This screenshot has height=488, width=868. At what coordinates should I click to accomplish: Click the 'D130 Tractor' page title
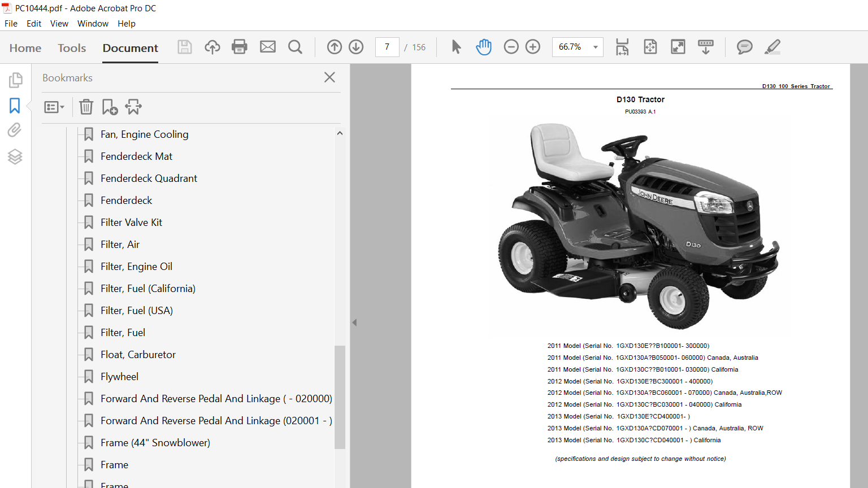pyautogui.click(x=640, y=99)
